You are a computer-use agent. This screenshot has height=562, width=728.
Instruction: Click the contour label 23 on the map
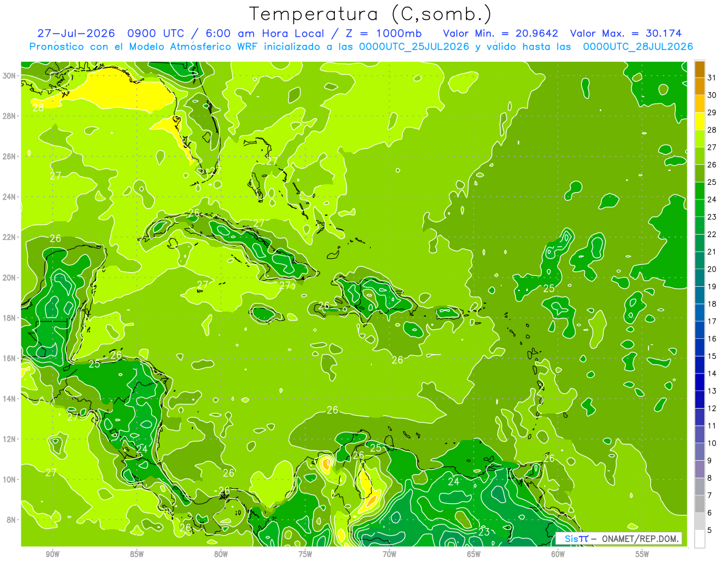click(484, 532)
